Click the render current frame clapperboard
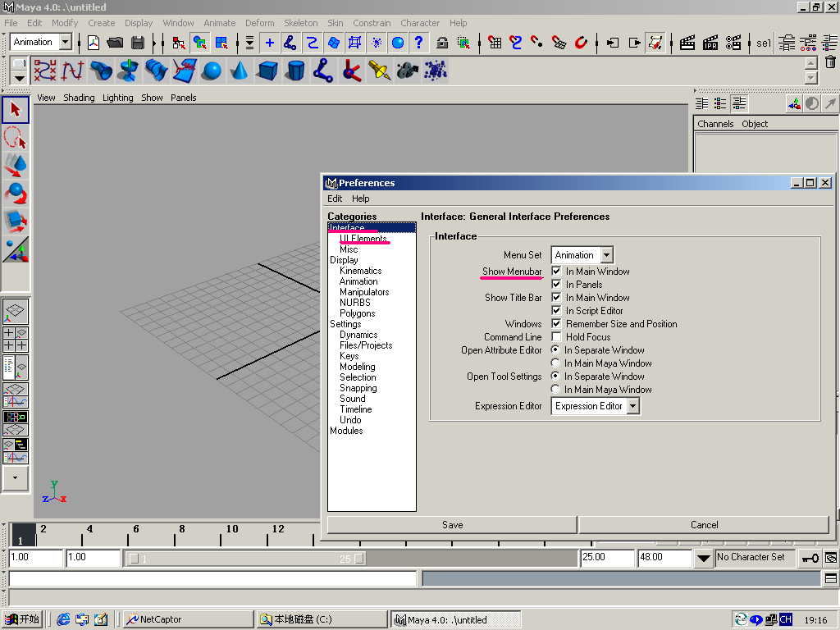Image resolution: width=840 pixels, height=630 pixels. 687,43
